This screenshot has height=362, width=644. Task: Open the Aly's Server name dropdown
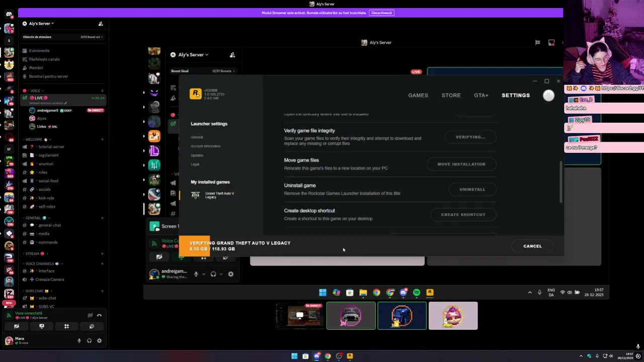point(41,24)
